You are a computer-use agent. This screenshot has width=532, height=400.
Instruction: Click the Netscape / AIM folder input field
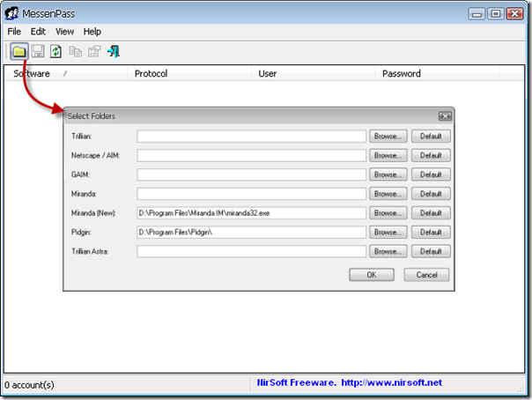[x=251, y=156]
